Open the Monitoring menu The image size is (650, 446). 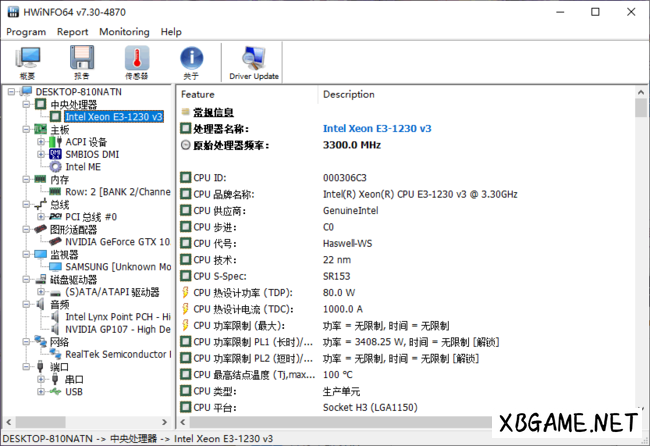[124, 32]
